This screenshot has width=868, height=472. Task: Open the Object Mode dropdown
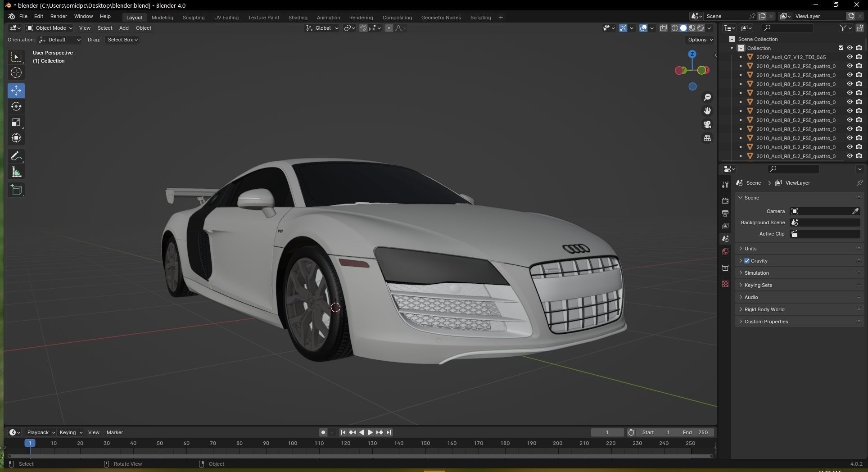(x=49, y=28)
